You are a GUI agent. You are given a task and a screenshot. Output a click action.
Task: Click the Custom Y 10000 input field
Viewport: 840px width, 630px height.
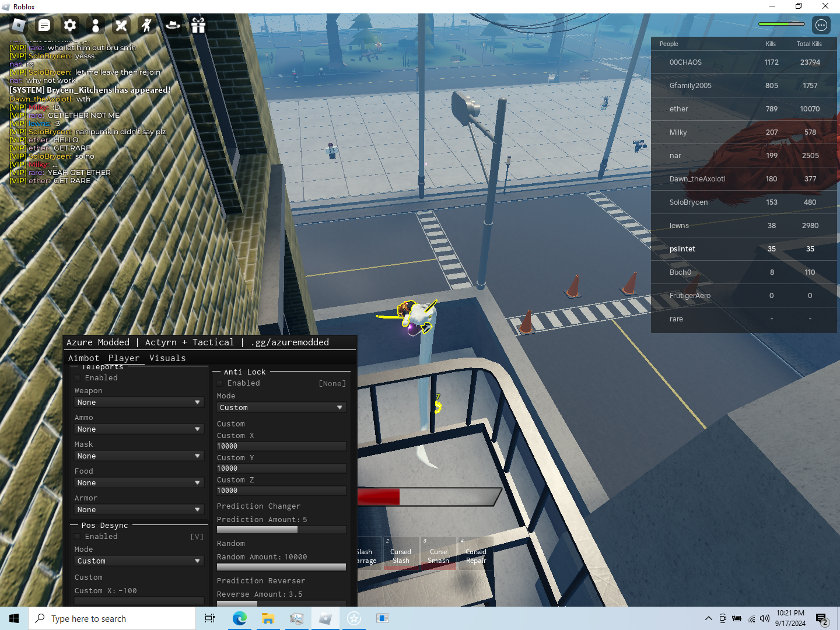pyautogui.click(x=281, y=468)
